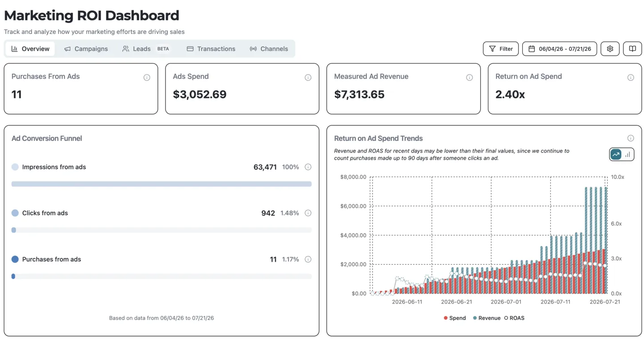644x350 pixels.
Task: Open the settings gear button
Action: pos(610,49)
